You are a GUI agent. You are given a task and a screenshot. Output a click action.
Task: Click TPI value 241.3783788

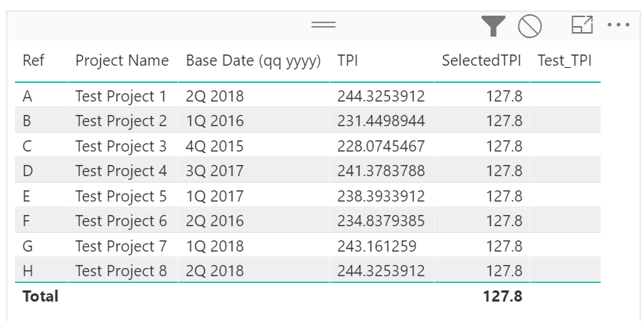tap(381, 171)
